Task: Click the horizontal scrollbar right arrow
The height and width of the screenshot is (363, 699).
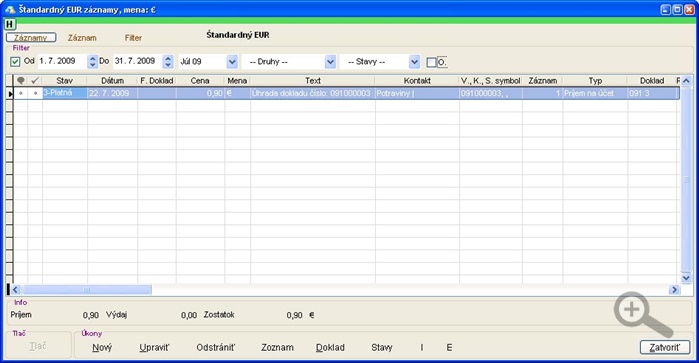Action: [x=674, y=290]
